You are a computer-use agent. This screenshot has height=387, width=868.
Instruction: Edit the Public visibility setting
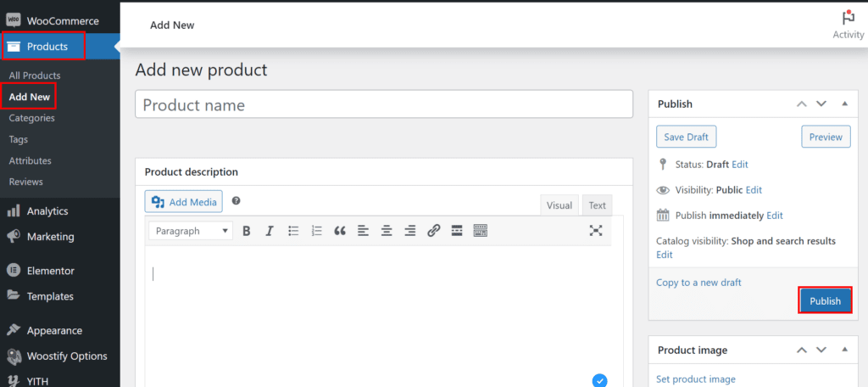[x=754, y=189]
